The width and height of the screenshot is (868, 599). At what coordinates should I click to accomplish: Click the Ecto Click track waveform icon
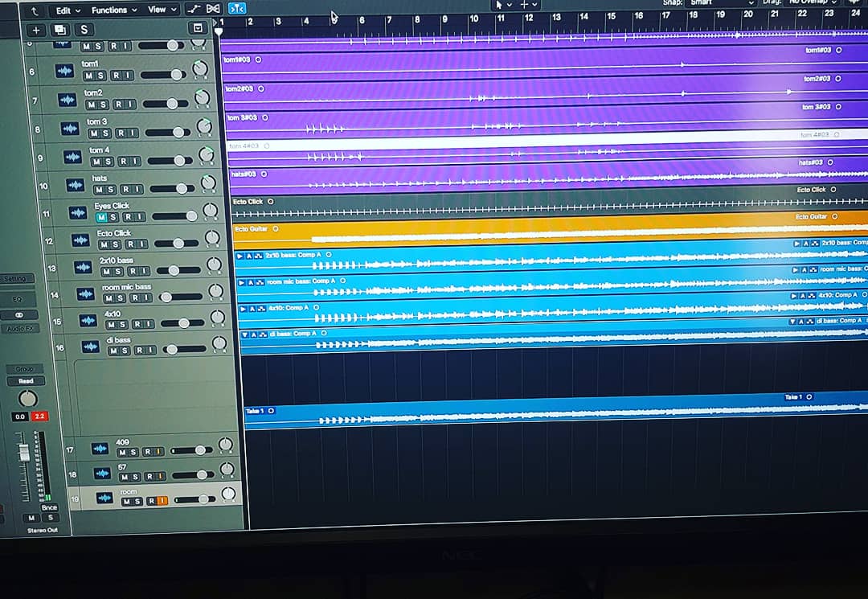(x=81, y=240)
